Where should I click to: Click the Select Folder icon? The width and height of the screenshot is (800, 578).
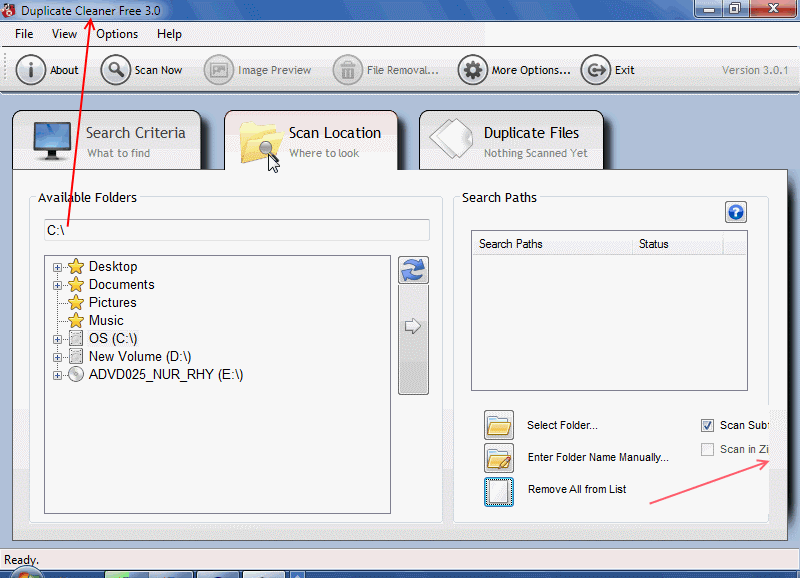pyautogui.click(x=498, y=425)
